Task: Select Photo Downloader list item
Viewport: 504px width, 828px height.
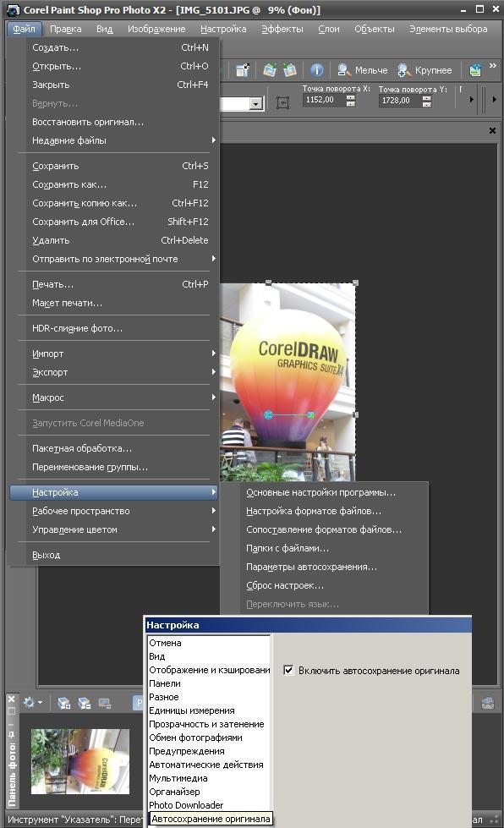Action: click(x=209, y=805)
